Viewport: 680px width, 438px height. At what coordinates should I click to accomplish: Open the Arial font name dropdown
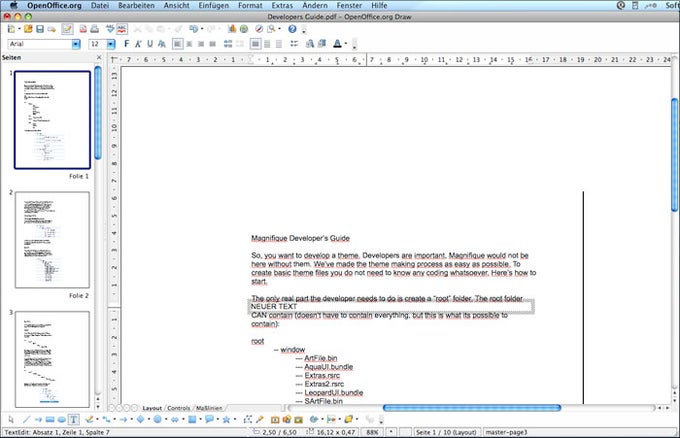(76, 44)
